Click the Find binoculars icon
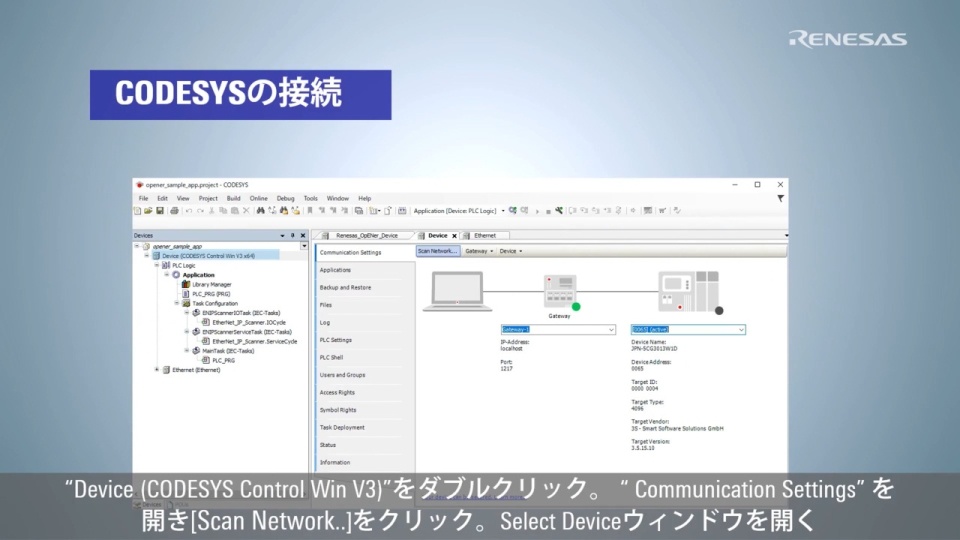The width and height of the screenshot is (960, 540). click(261, 211)
